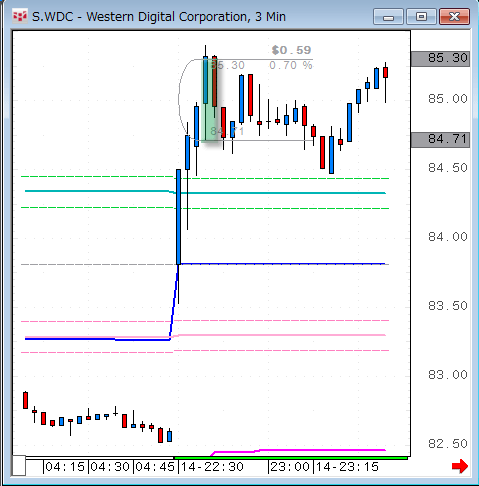Image resolution: width=479 pixels, height=486 pixels.
Task: Click the green session bar above time axis
Action: point(291,458)
